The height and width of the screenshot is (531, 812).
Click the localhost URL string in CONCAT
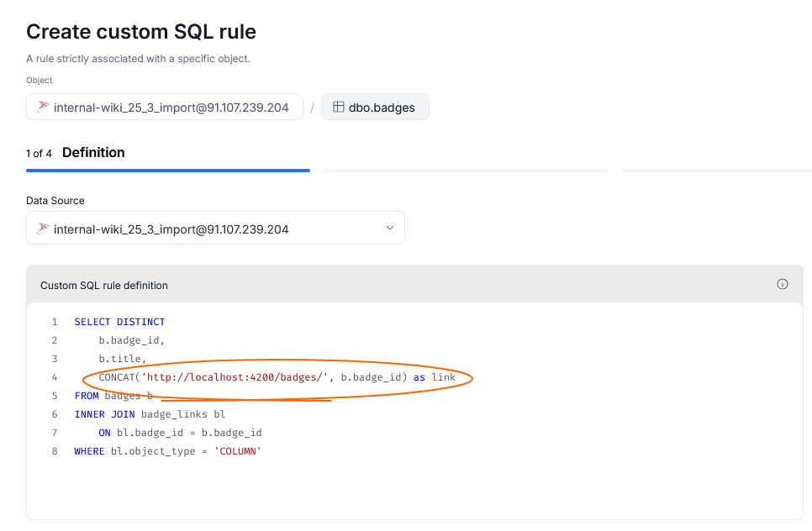tap(235, 377)
